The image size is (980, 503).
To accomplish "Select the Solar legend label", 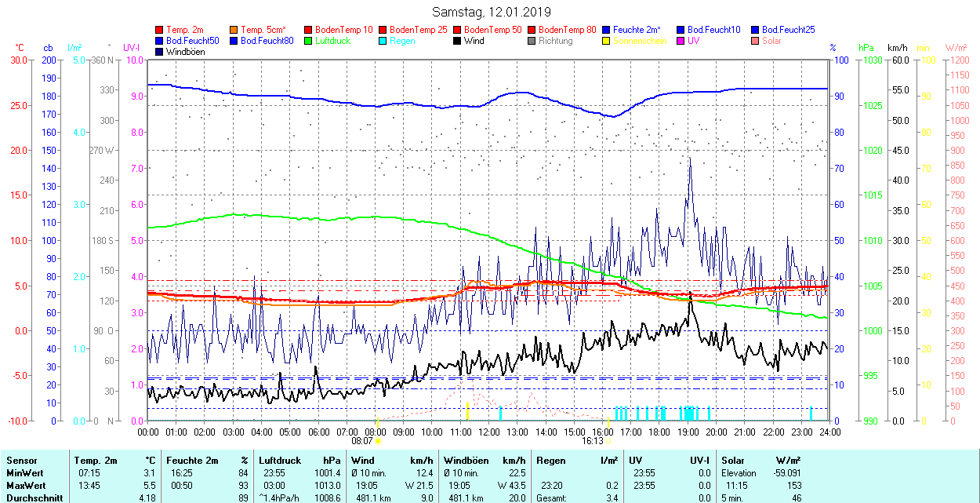I will pyautogui.click(x=771, y=41).
